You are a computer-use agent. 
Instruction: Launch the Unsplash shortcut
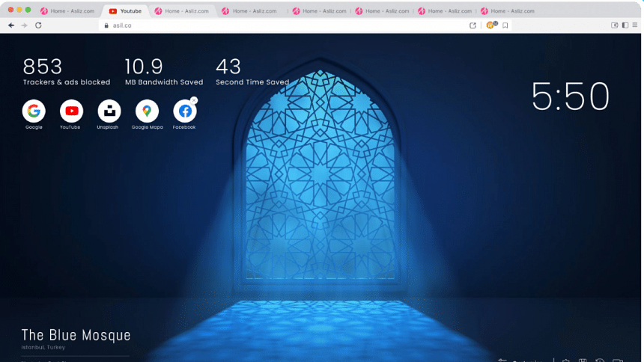click(109, 111)
